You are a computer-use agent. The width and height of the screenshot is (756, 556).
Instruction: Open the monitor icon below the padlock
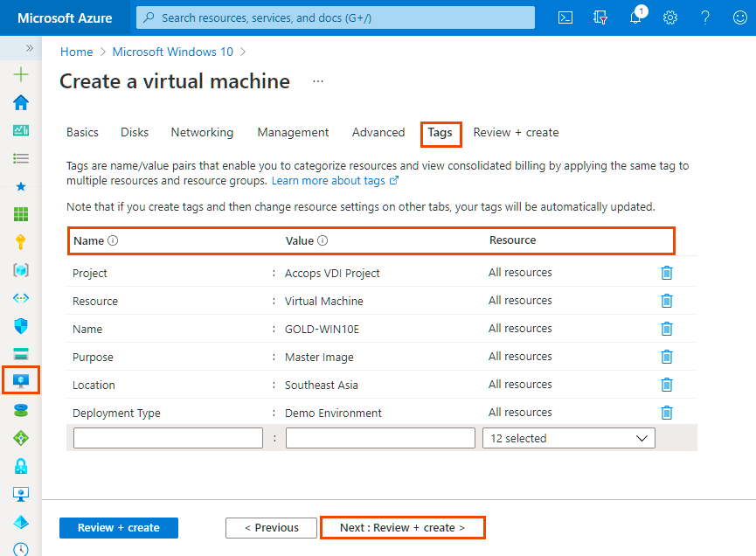click(x=21, y=494)
